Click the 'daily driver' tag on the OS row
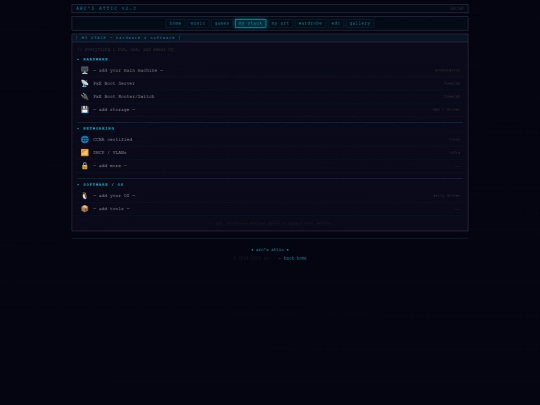The width and height of the screenshot is (540, 405). [446, 196]
